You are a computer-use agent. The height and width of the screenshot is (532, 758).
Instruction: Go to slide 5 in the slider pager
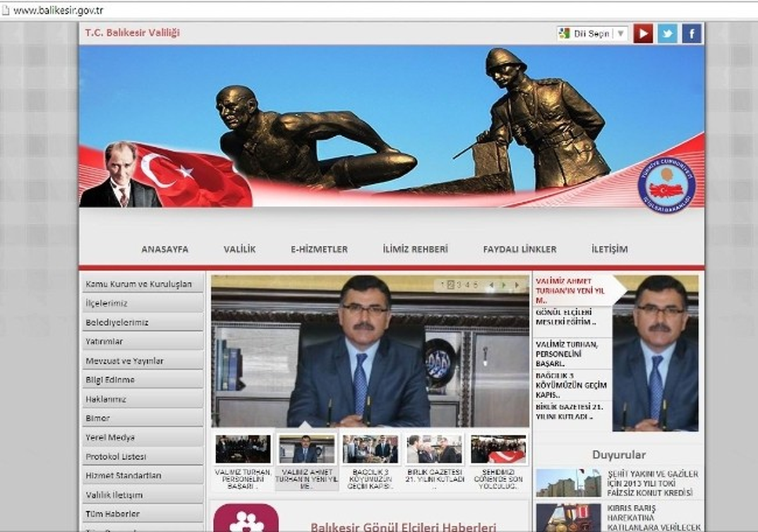tap(475, 285)
